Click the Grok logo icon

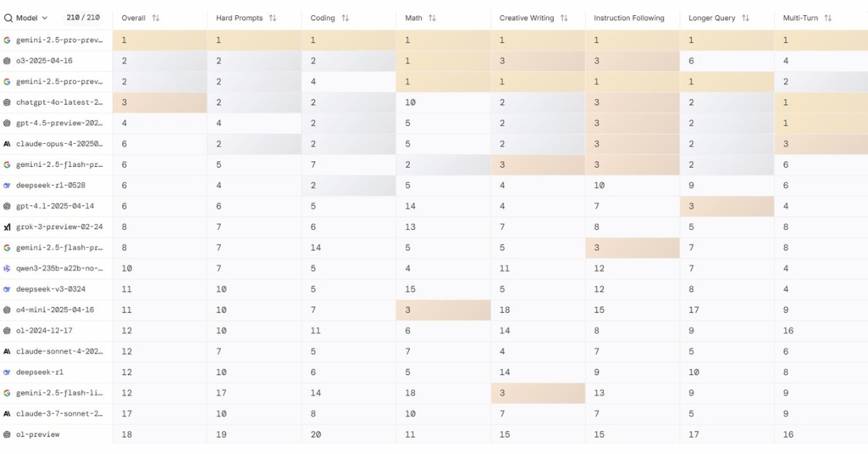[x=7, y=227]
